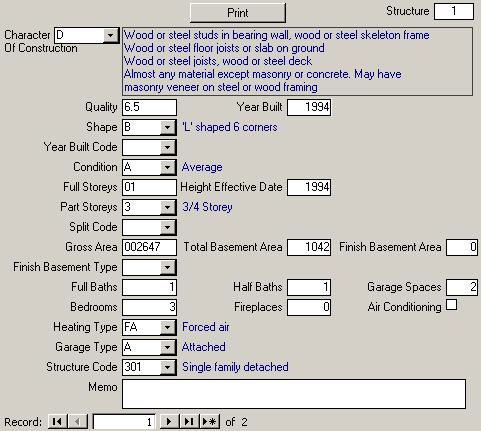
Task: Select the Quality input field
Action: point(149,107)
